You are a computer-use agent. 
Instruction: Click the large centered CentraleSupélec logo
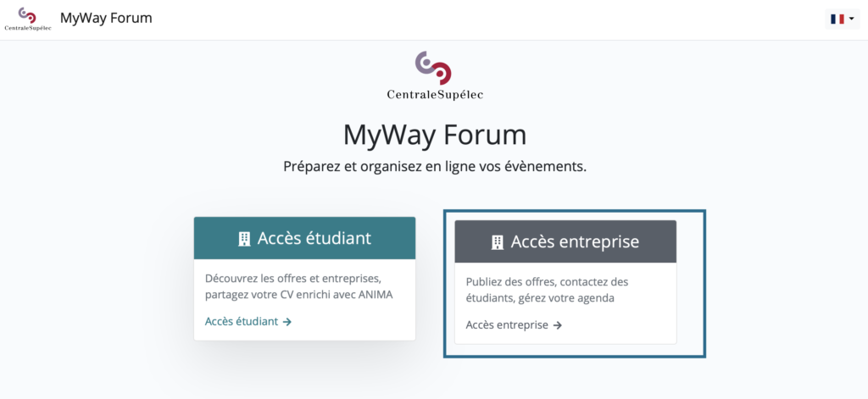pos(435,75)
